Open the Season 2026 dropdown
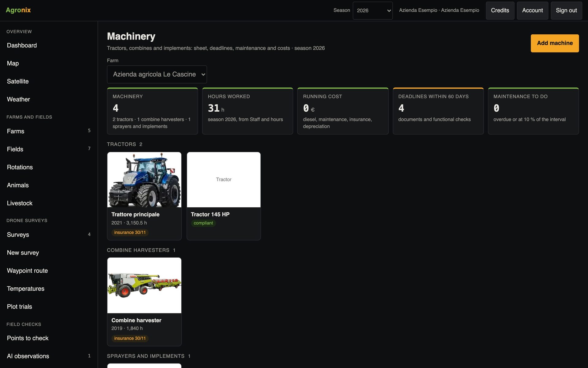This screenshot has width=588, height=368. (372, 10)
